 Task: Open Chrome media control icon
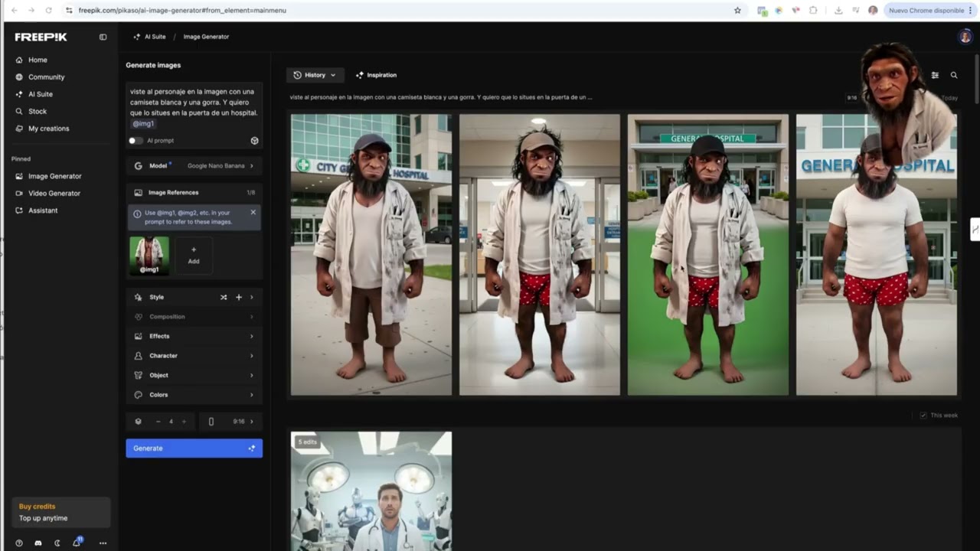coord(855,11)
